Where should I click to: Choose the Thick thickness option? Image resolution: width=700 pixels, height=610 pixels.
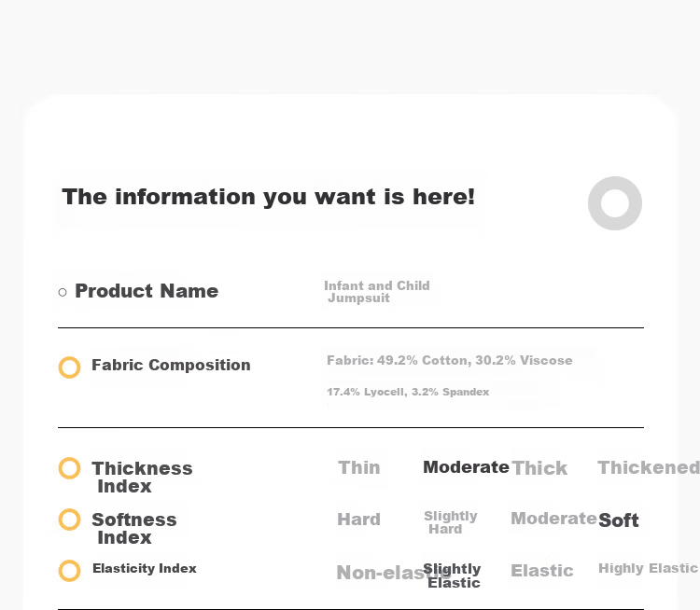pyautogui.click(x=539, y=468)
